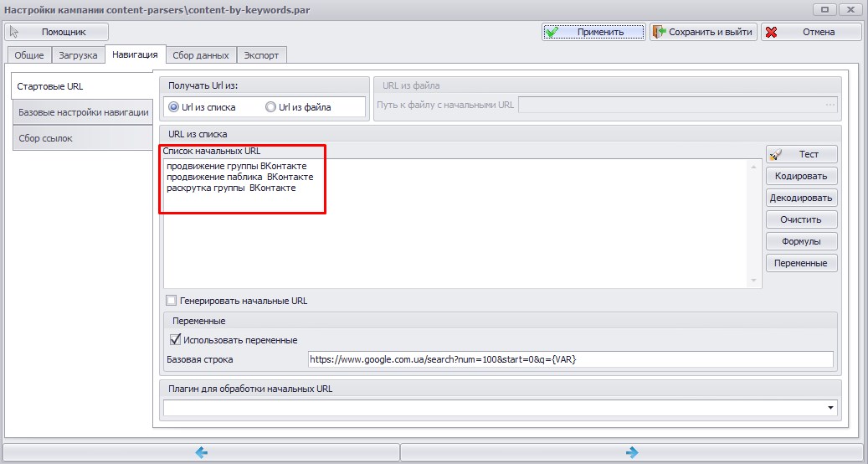Select Стартовые URL side tab
This screenshot has width=868, height=464.
click(82, 86)
